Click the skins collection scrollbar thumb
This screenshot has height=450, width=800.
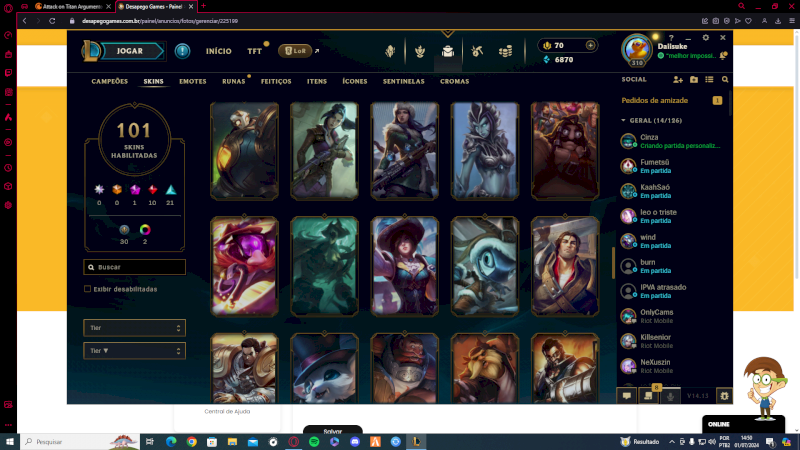(613, 263)
